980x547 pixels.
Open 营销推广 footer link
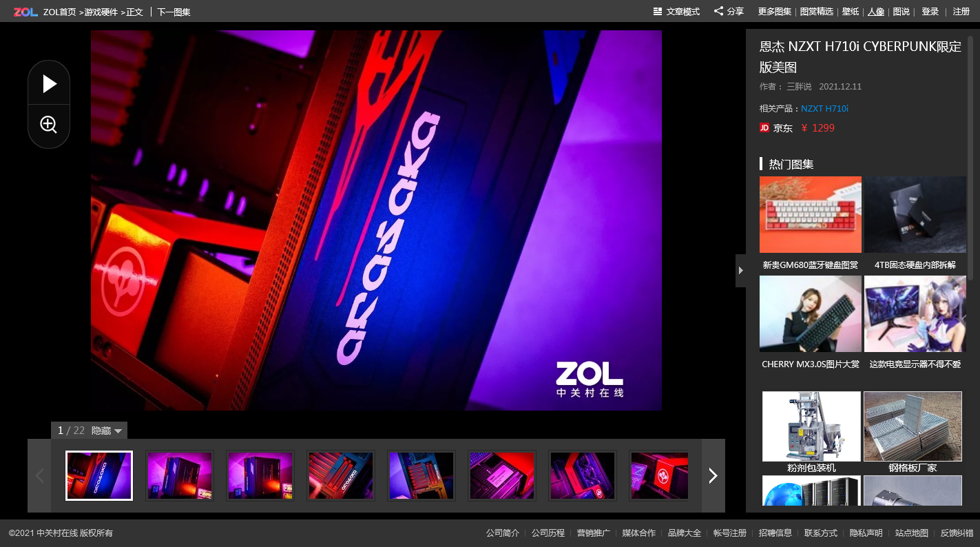click(594, 533)
